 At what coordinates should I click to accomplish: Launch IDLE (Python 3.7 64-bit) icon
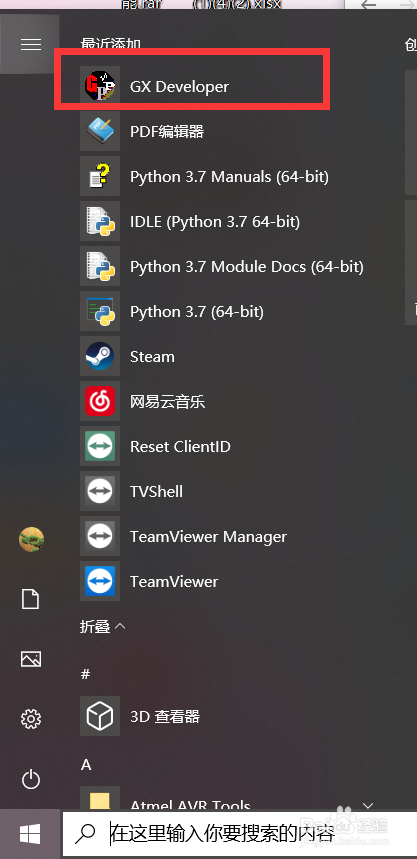point(100,221)
